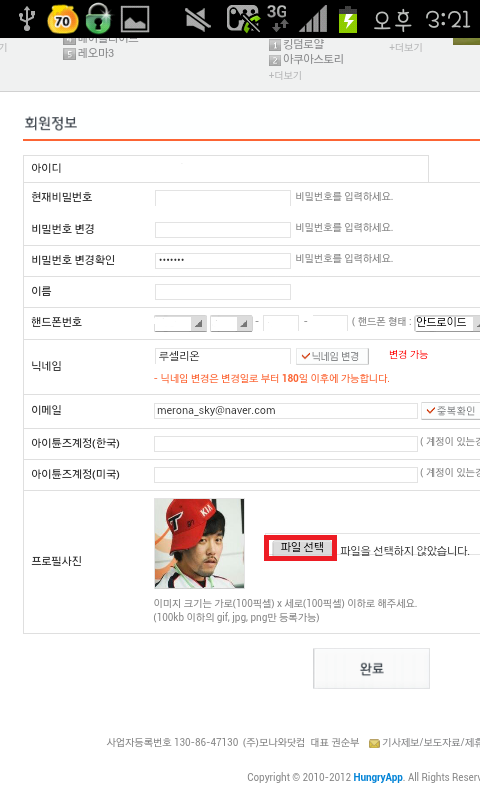
Task: Focus the 이름 input field
Action: pos(223,292)
